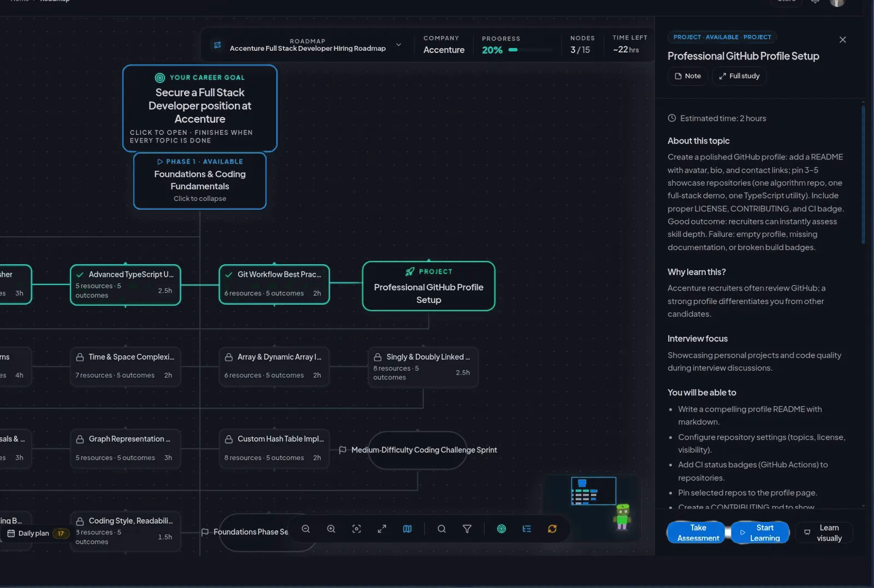Click the 20% progress bar

[x=530, y=50]
